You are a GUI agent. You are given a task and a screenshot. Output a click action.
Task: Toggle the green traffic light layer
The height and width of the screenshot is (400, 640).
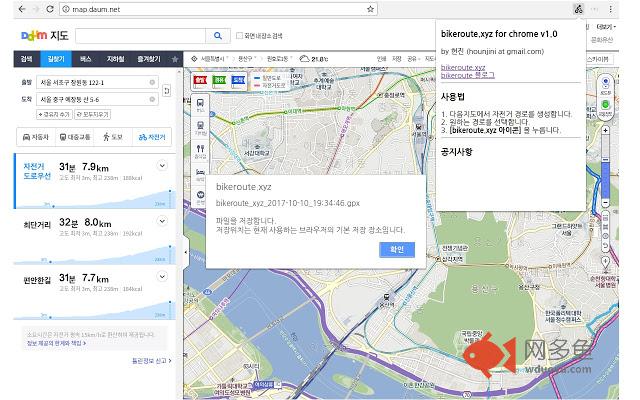tap(605, 107)
